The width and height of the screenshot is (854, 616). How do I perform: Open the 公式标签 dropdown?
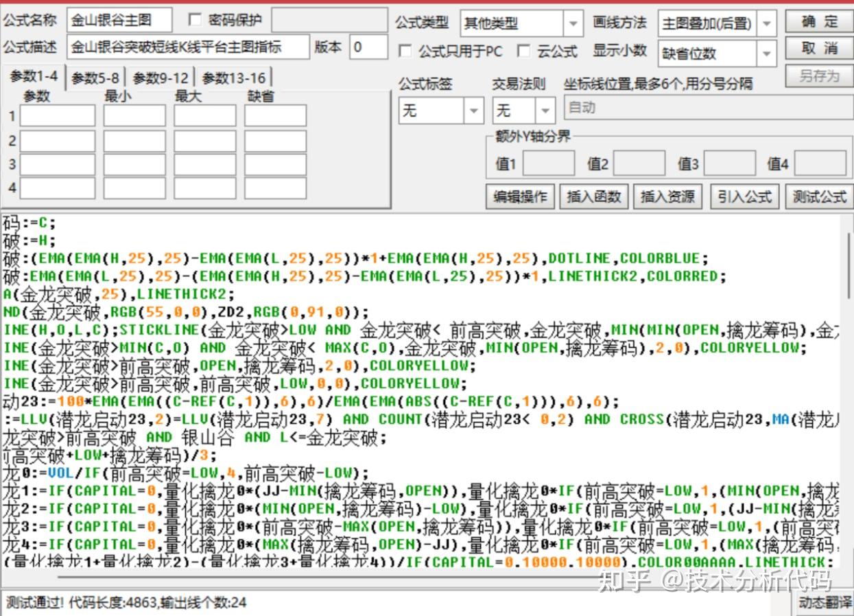pos(474,110)
